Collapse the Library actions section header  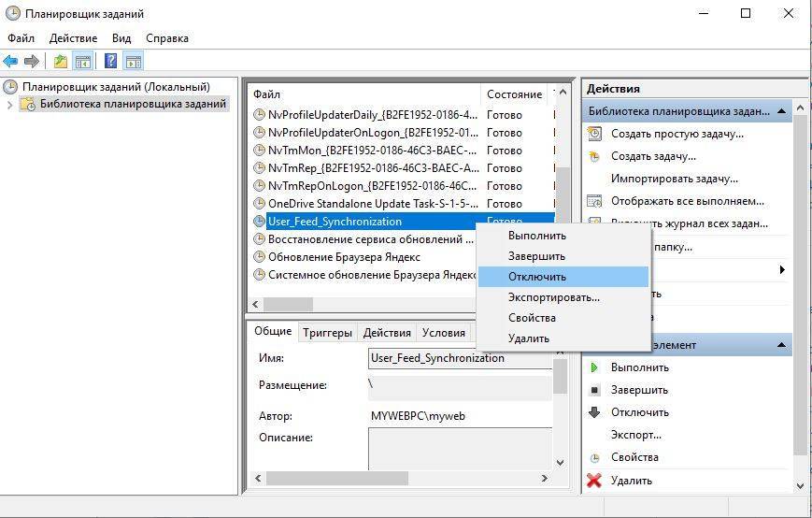pyautogui.click(x=781, y=111)
